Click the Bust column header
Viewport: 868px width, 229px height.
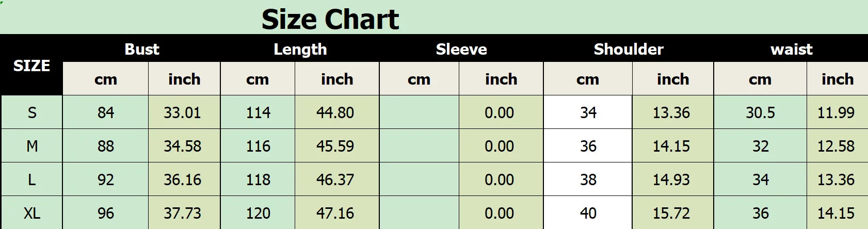click(142, 49)
